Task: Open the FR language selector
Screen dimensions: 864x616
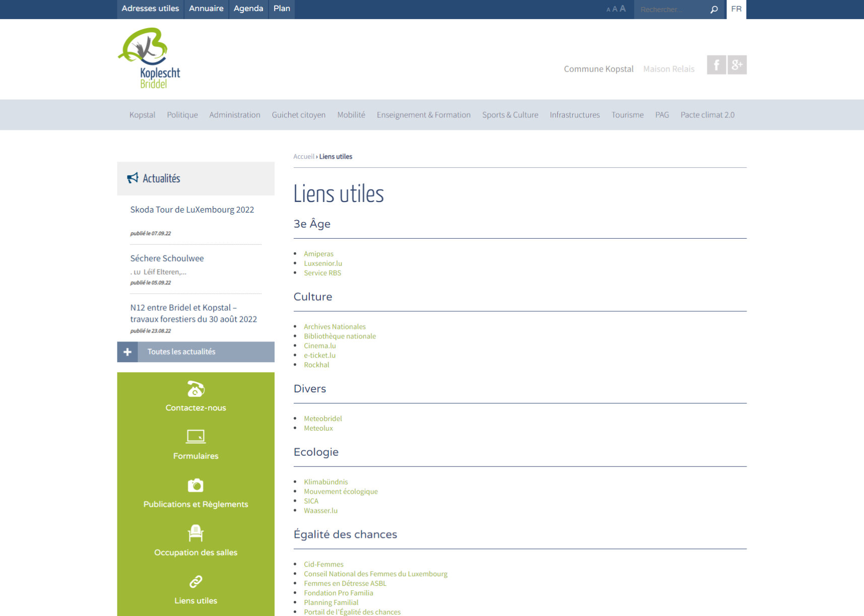Action: 736,9
